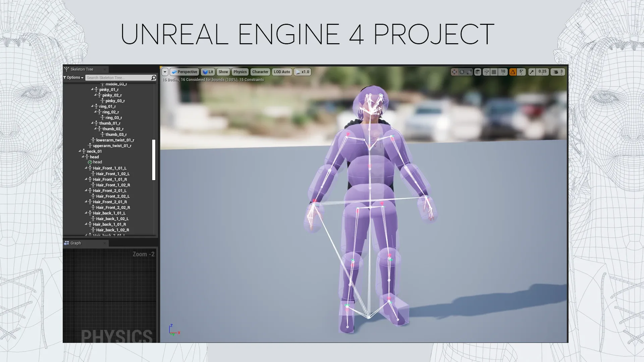Open the Character menu in viewport
Viewport: 644px width, 362px height.
pos(260,72)
